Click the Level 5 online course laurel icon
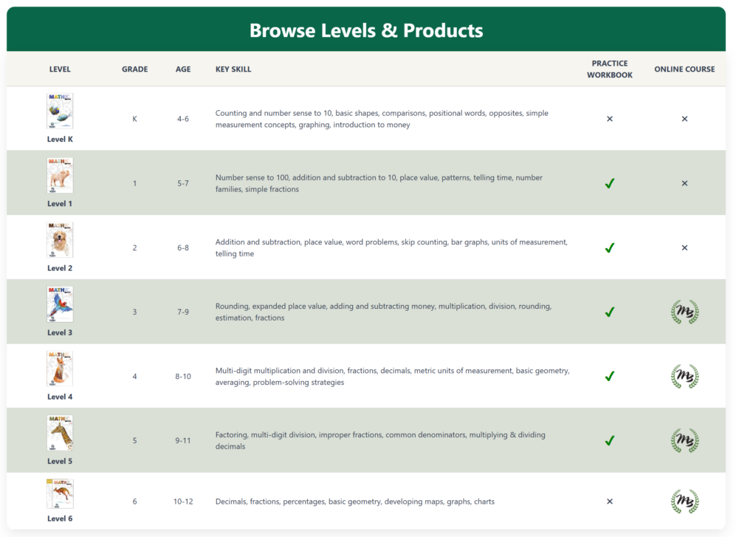This screenshot has width=756, height=537. tap(684, 440)
